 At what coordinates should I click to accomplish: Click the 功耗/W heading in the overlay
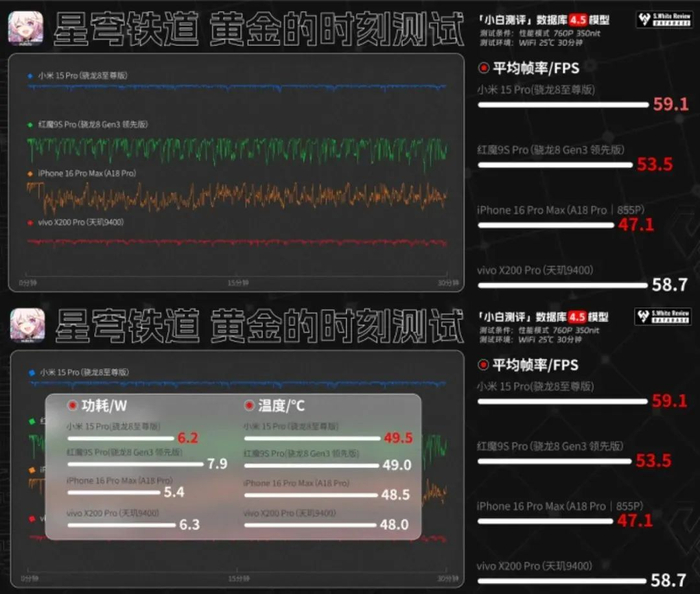click(x=104, y=405)
